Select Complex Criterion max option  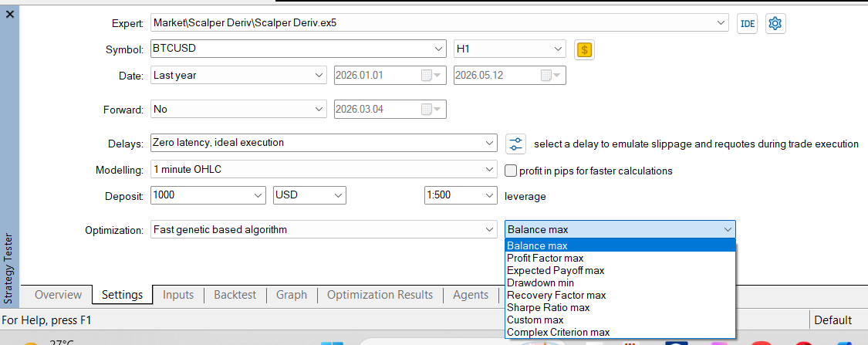pyautogui.click(x=620, y=332)
